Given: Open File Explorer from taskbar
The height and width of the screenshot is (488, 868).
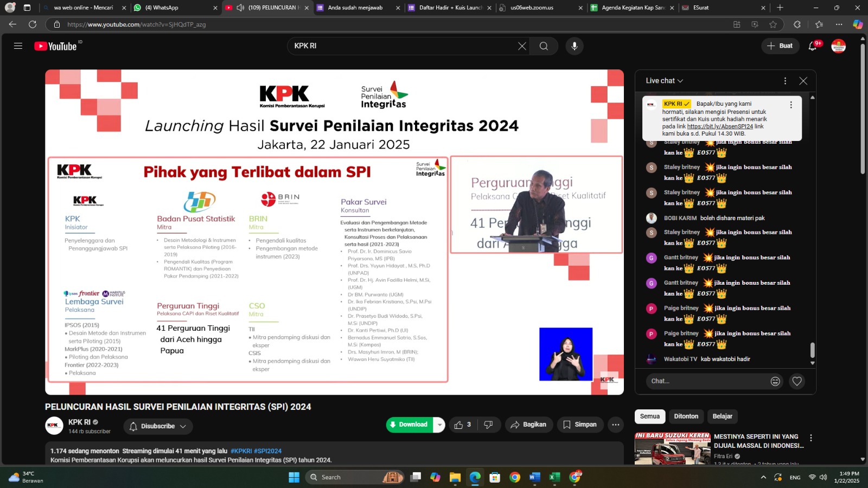Looking at the screenshot, I should 455,477.
